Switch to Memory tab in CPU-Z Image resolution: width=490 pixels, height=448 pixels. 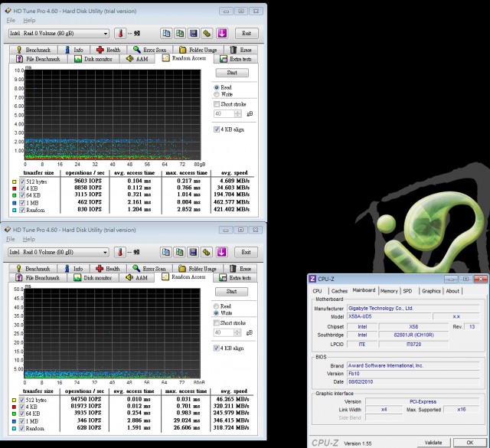click(389, 291)
